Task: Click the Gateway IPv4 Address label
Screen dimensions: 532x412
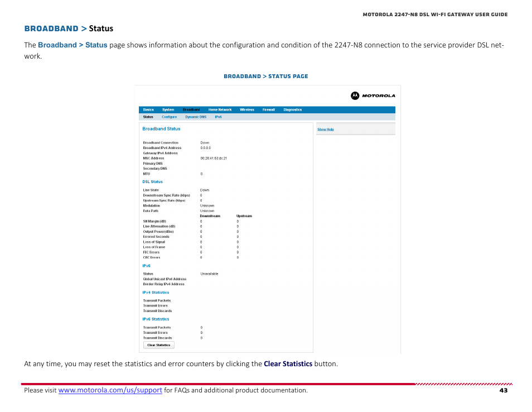Action: (x=160, y=153)
